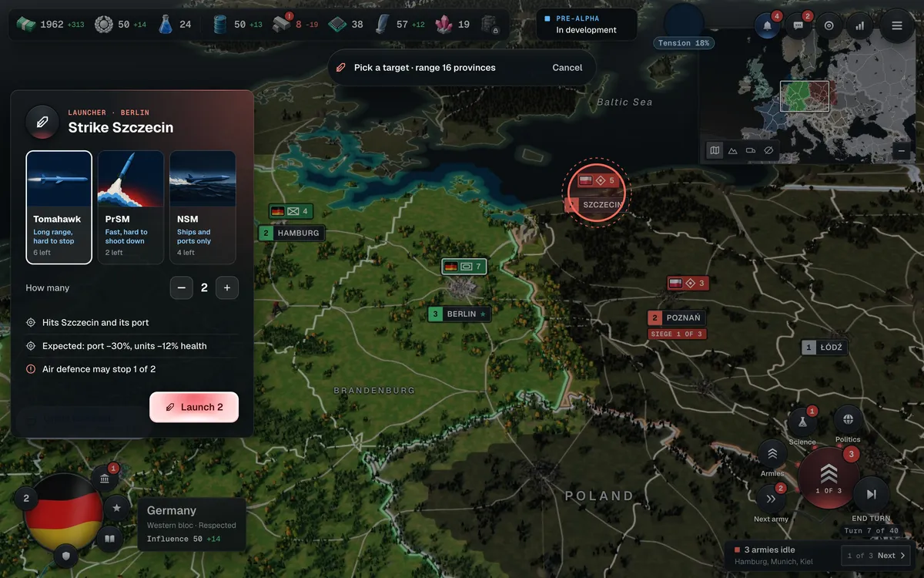The width and height of the screenshot is (924, 578).
Task: Click the Łódź city label on map
Action: (x=824, y=348)
